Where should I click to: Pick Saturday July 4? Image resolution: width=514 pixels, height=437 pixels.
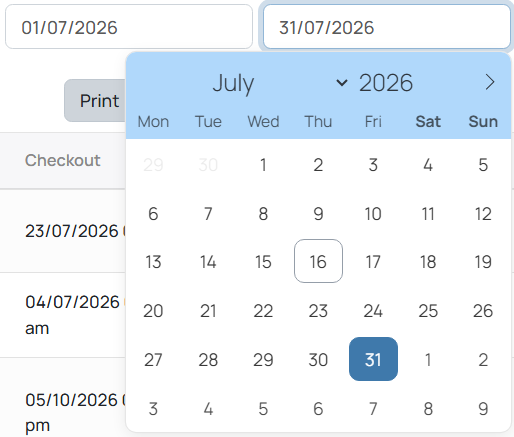click(x=428, y=165)
